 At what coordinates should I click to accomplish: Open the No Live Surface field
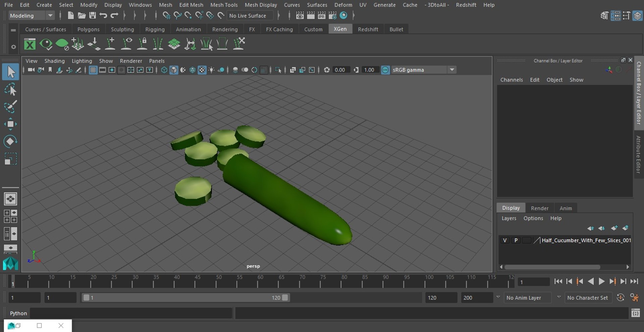(x=250, y=15)
